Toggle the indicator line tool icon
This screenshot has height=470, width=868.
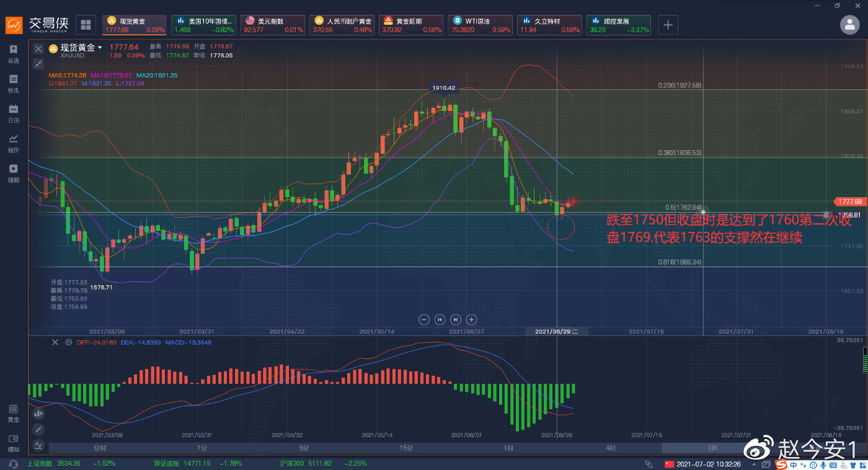38,445
